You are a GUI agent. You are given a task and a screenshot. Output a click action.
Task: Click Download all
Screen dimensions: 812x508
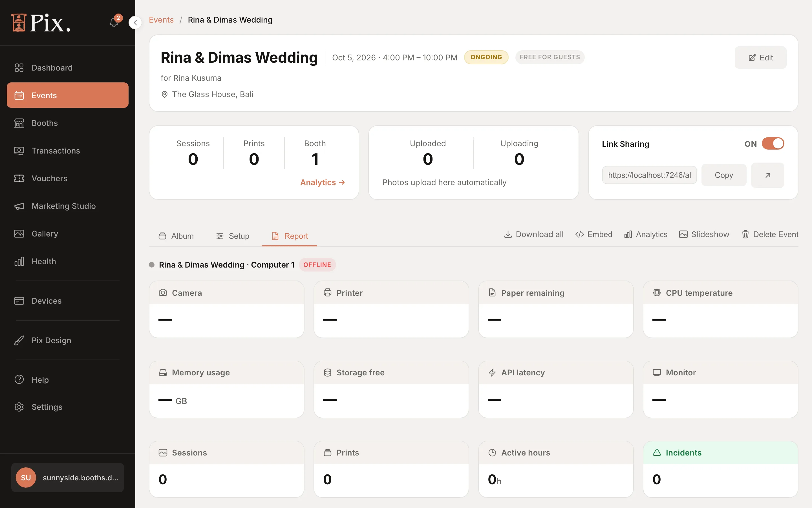point(533,235)
